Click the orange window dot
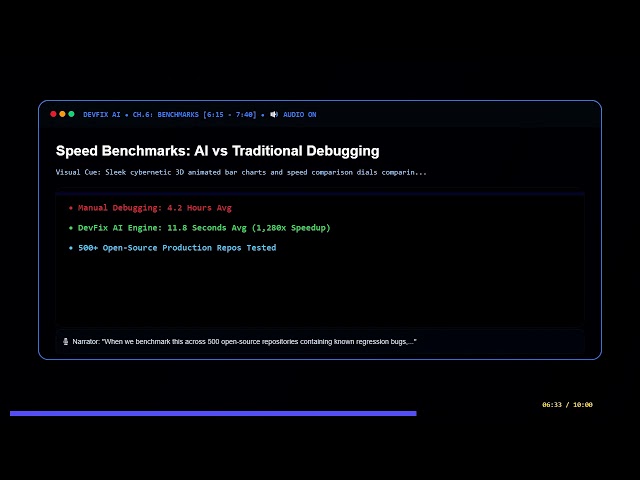Viewport: 640px width, 480px height. [62, 114]
